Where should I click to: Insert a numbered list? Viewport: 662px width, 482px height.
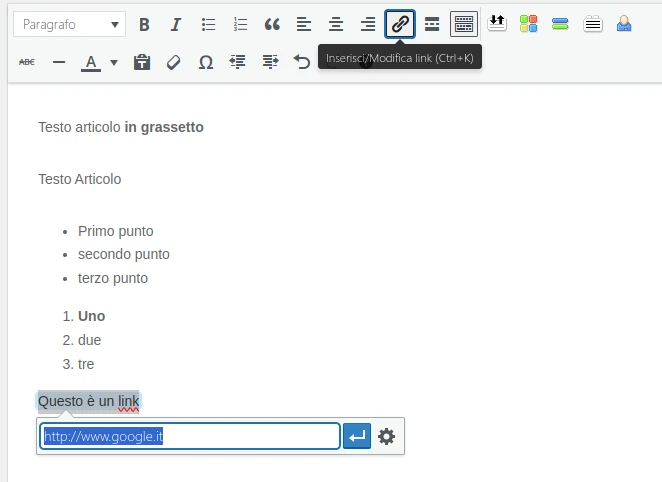[x=240, y=24]
